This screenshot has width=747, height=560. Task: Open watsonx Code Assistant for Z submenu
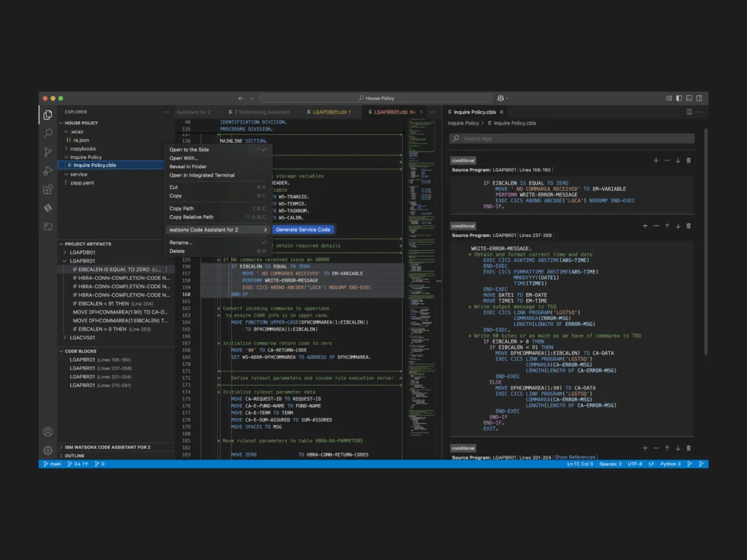coord(217,230)
